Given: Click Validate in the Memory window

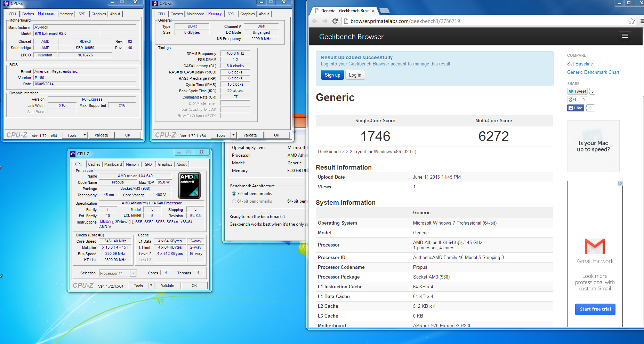Looking at the screenshot, I should [250, 135].
